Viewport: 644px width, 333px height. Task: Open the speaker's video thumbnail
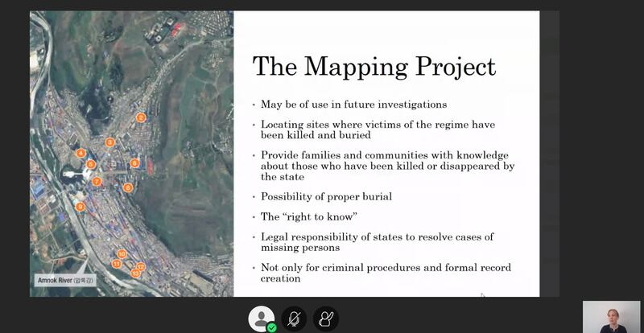pyautogui.click(x=611, y=317)
